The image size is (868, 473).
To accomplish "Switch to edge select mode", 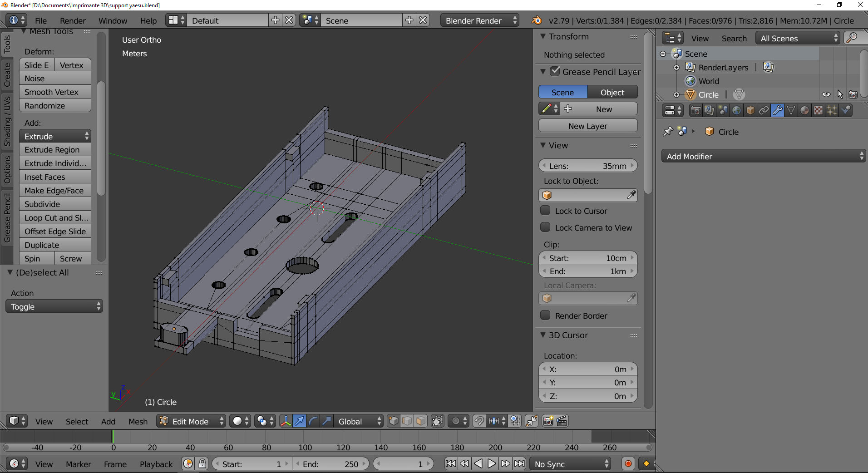I will (407, 421).
